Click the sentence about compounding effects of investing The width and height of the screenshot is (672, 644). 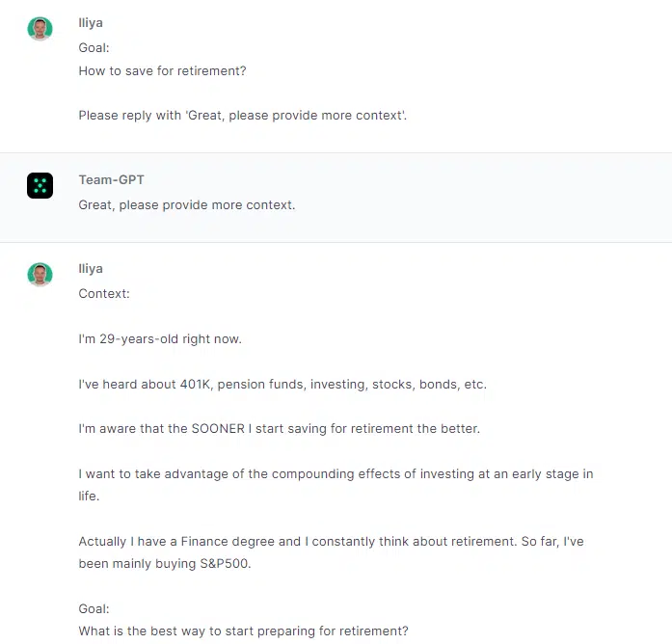(336, 485)
